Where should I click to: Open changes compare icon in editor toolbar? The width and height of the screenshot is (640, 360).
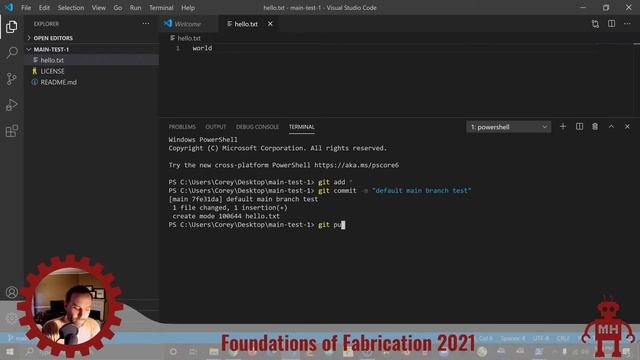595,24
